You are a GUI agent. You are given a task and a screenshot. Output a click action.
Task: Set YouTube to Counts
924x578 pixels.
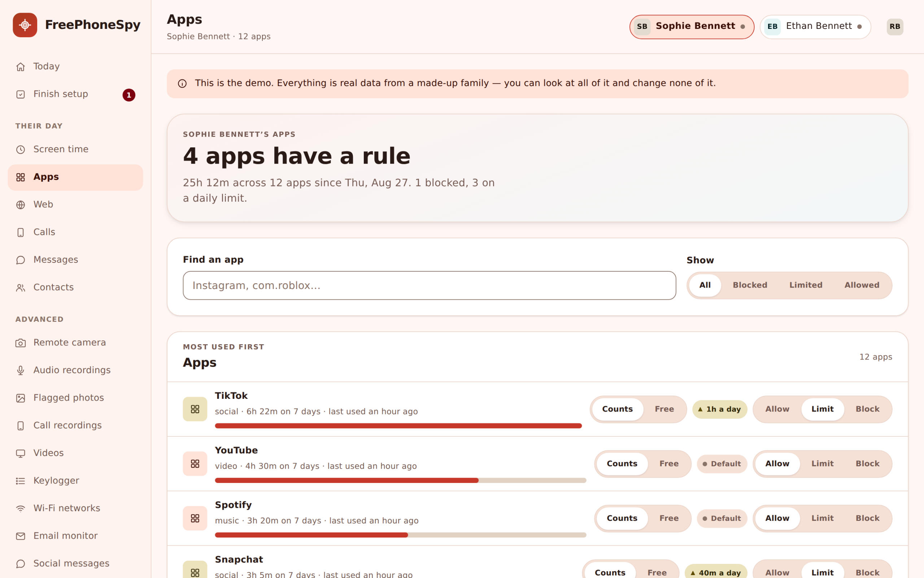point(622,464)
